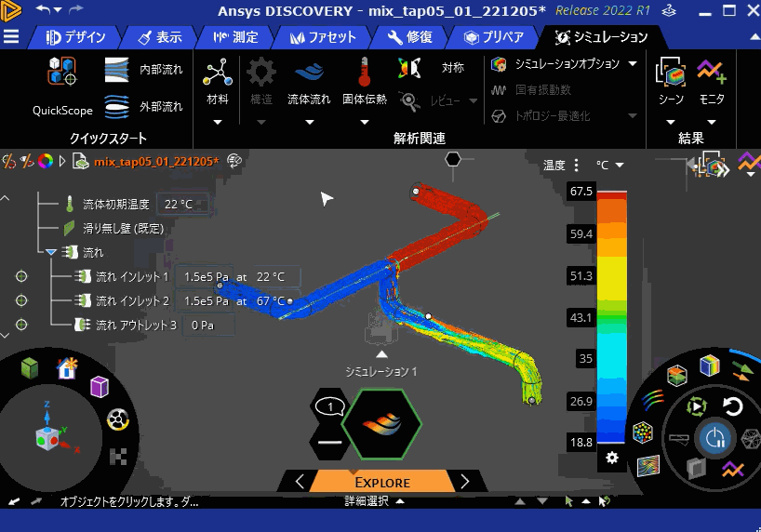Expand the 材料 dropdown arrow
Viewport: 761px width, 532px height.
point(218,123)
